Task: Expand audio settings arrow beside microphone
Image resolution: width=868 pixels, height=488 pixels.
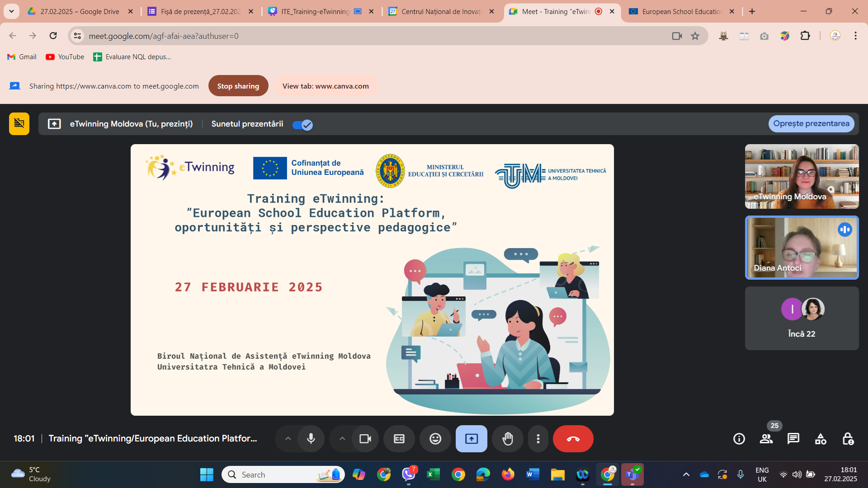Action: pos(288,439)
